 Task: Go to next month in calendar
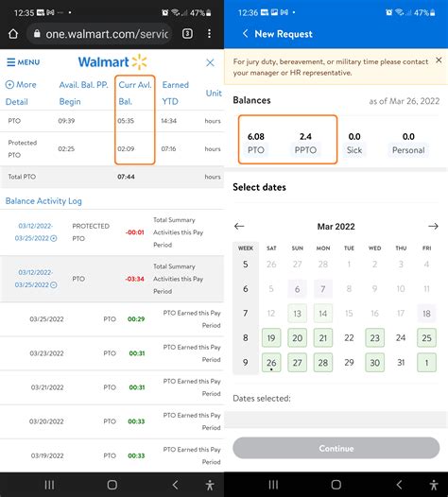point(433,227)
